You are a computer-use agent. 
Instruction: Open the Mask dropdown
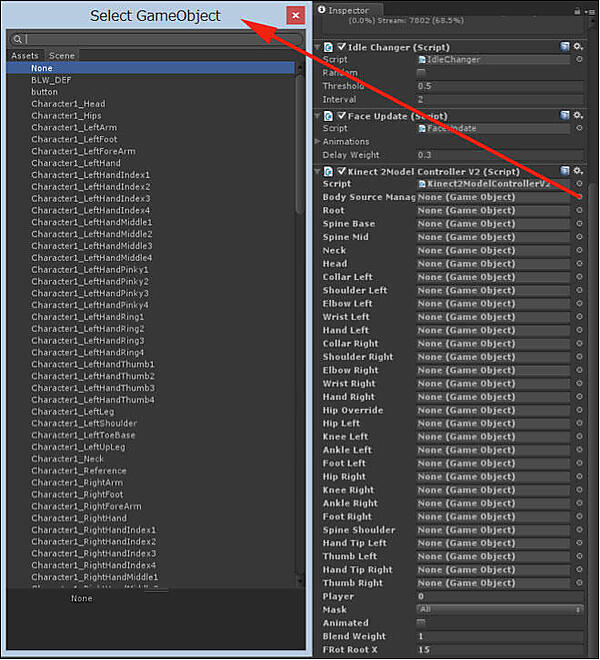coord(500,609)
